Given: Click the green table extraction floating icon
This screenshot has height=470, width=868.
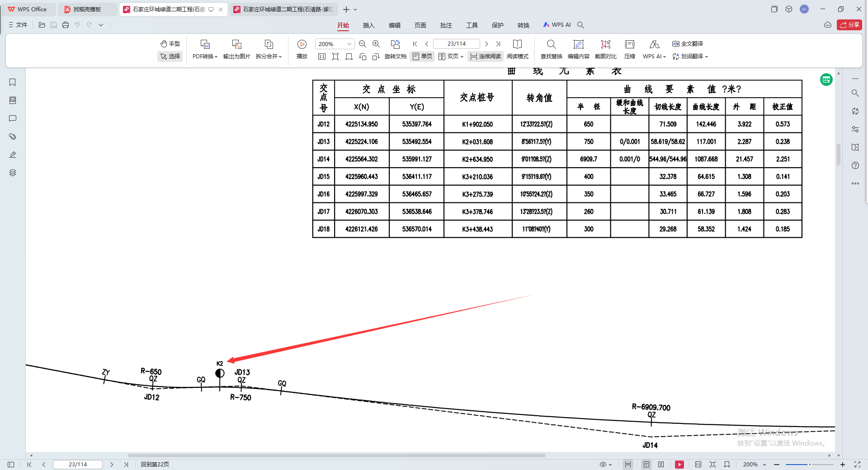Looking at the screenshot, I should click(826, 80).
